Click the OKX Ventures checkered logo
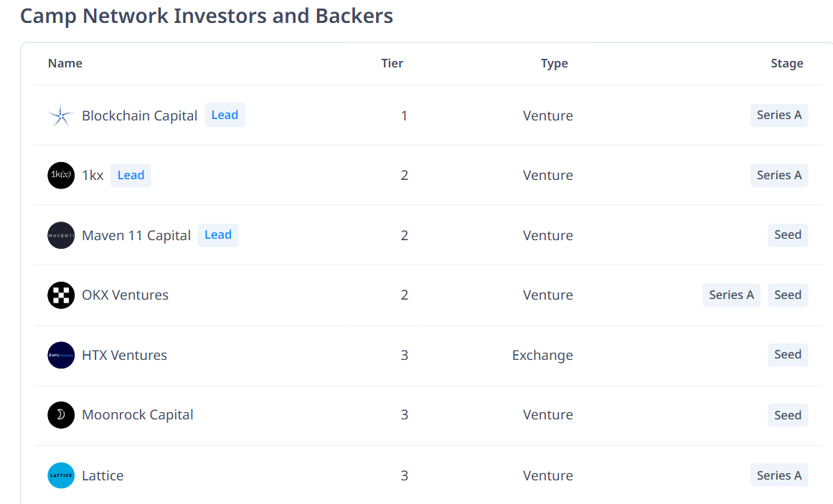Viewport: 833px width, 504px height. tap(61, 295)
